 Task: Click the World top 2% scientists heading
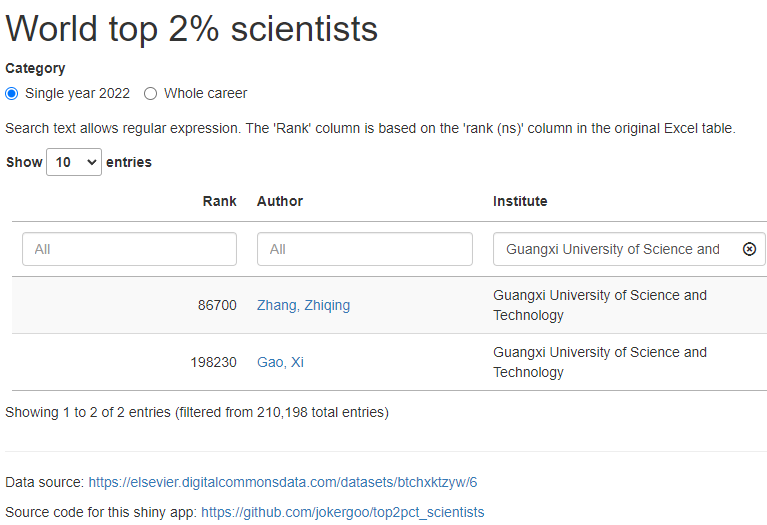point(192,29)
